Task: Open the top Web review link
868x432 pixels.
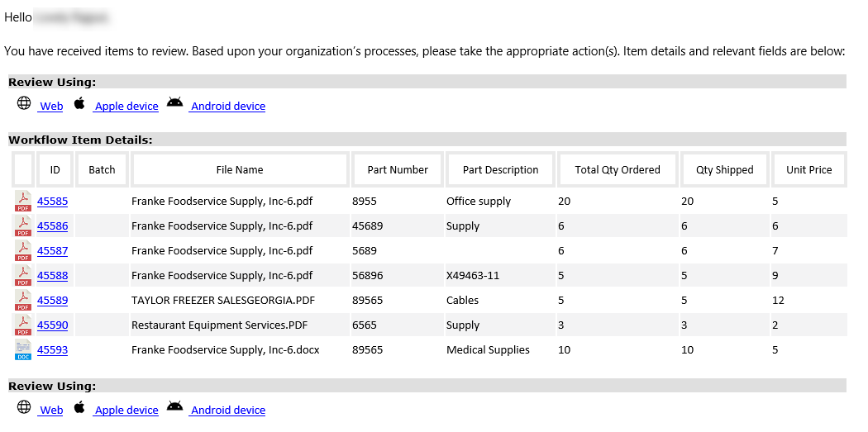Action: pyautogui.click(x=51, y=107)
